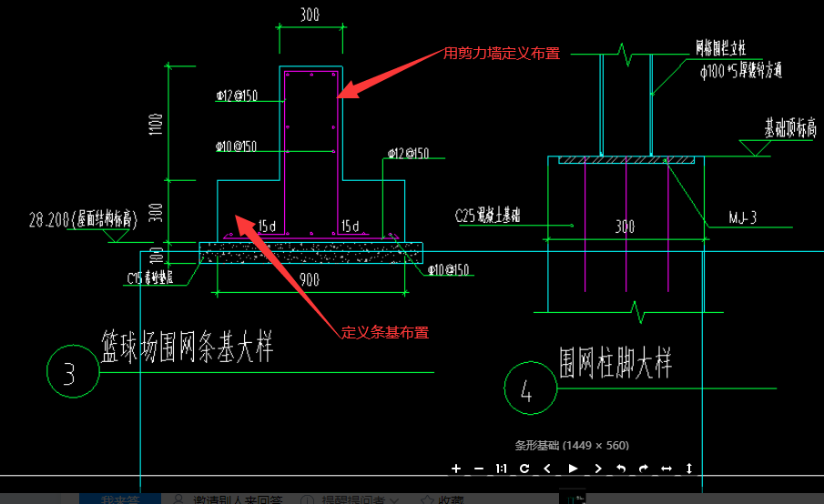Click the 我来答 button
The height and width of the screenshot is (504, 824).
[120, 499]
